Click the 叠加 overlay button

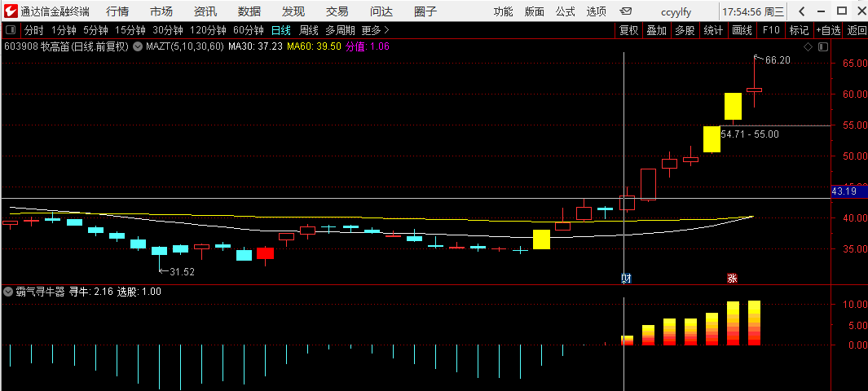tap(657, 30)
